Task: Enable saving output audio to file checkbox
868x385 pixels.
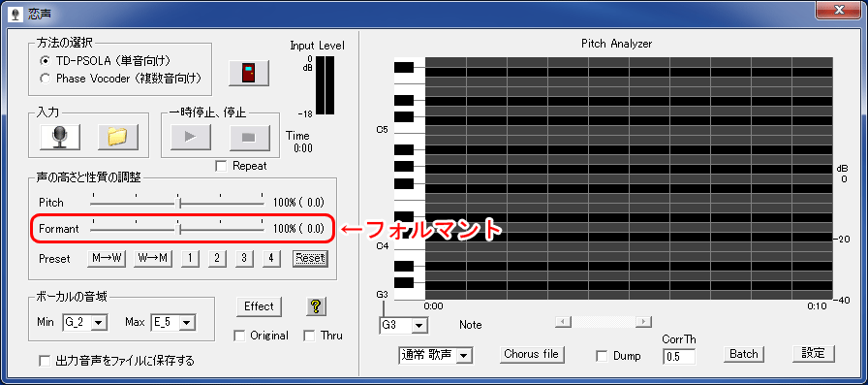Action: click(x=45, y=362)
